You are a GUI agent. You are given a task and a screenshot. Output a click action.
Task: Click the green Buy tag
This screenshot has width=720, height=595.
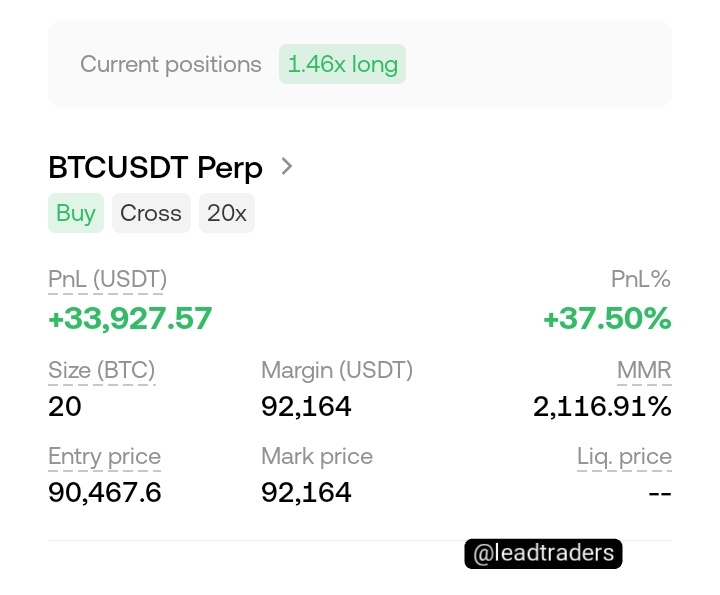[76, 213]
